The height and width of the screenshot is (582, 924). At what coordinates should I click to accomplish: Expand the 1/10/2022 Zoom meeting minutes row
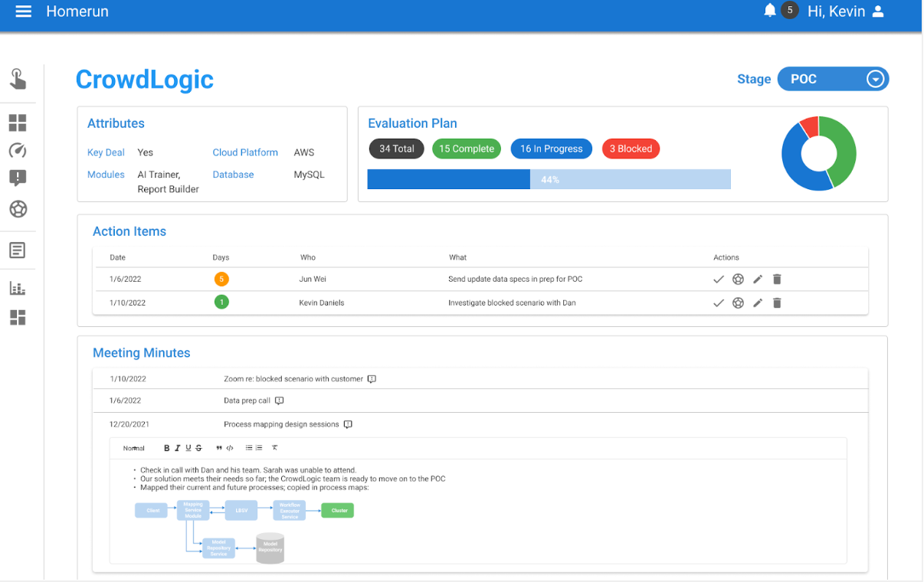pos(480,379)
